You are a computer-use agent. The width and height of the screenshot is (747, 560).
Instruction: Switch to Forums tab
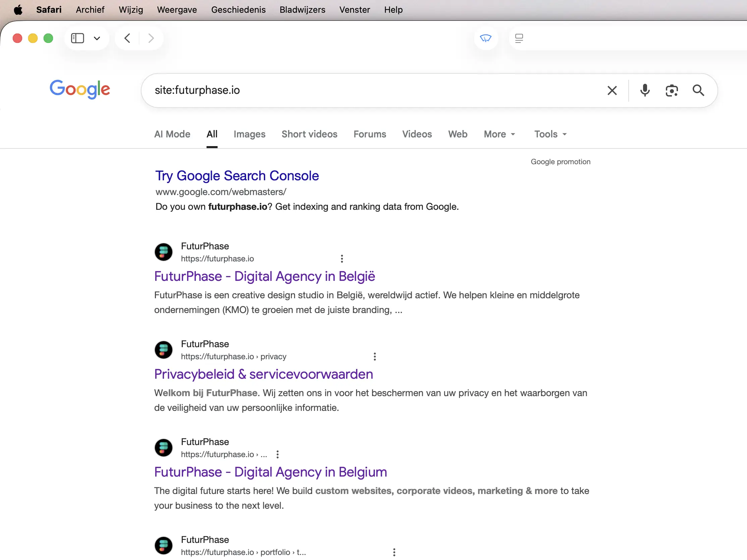click(369, 134)
